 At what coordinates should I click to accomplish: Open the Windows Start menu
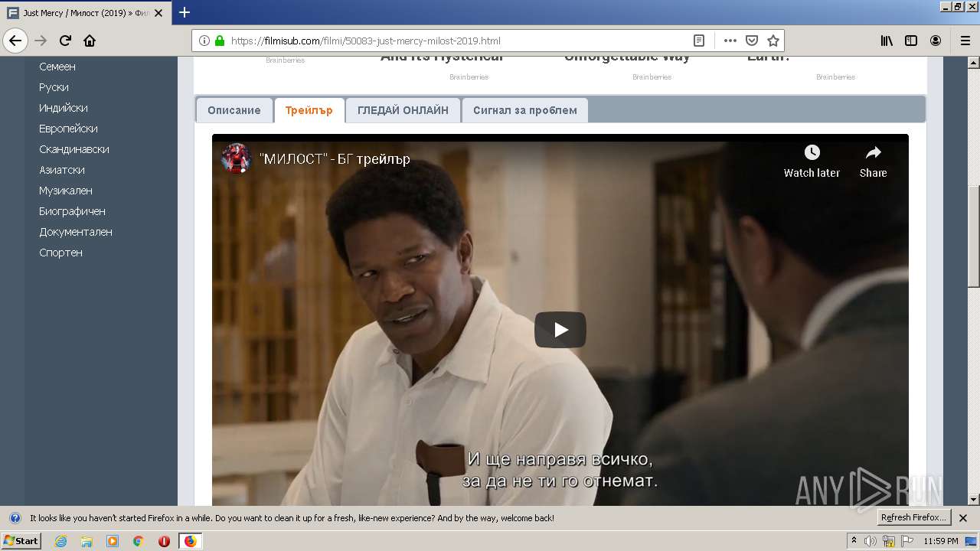point(21,541)
